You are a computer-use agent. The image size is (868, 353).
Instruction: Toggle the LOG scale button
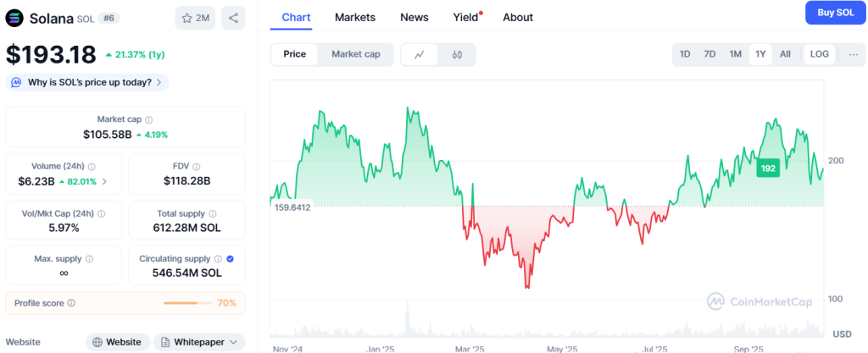(820, 54)
